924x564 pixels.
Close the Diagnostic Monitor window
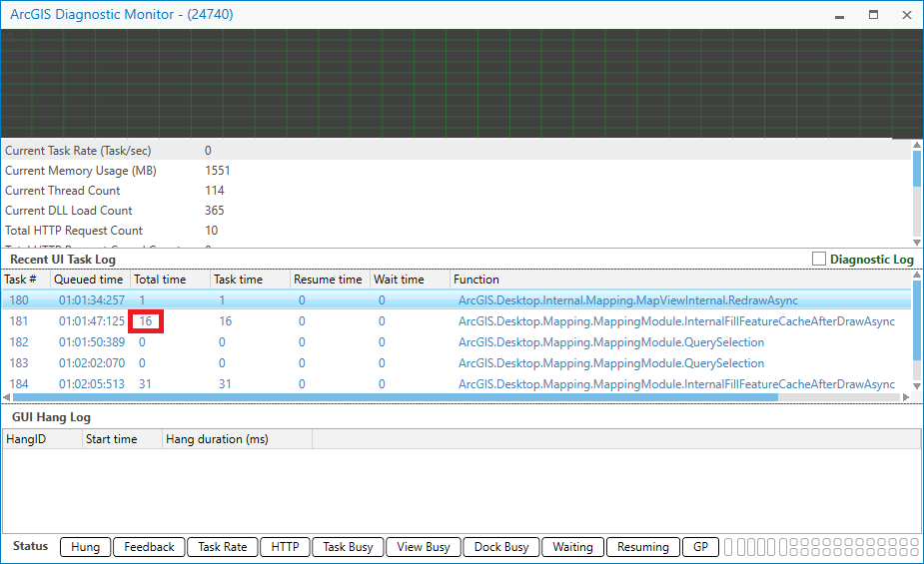point(907,15)
